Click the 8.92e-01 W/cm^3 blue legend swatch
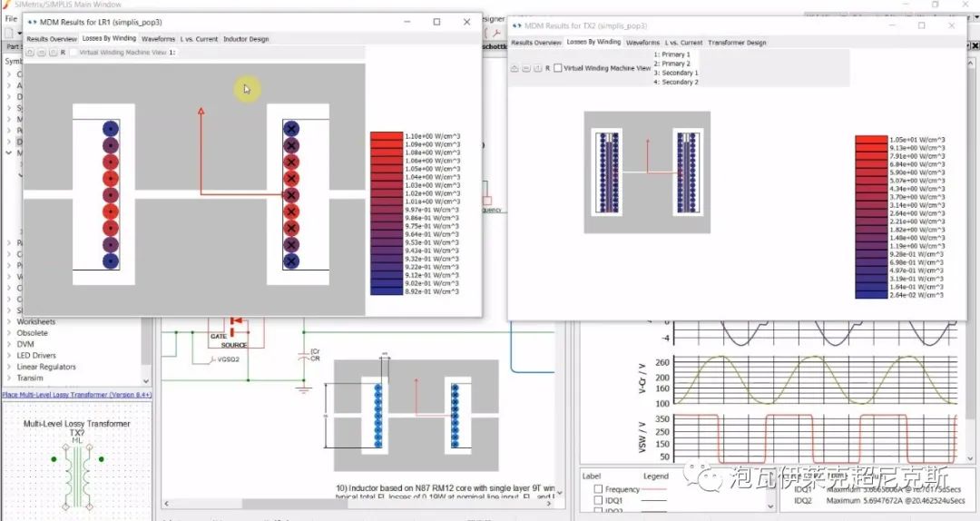Viewport: 980px width, 521px height. click(x=387, y=291)
